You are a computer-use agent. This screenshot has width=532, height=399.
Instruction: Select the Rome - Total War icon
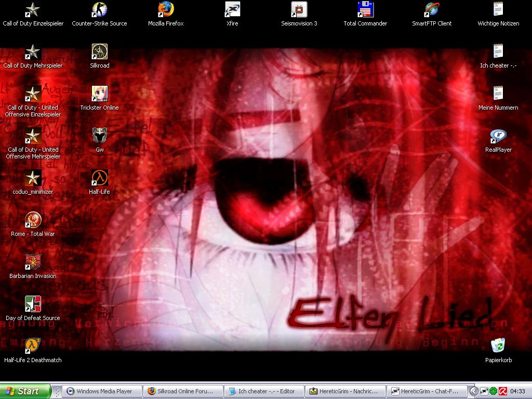33,220
